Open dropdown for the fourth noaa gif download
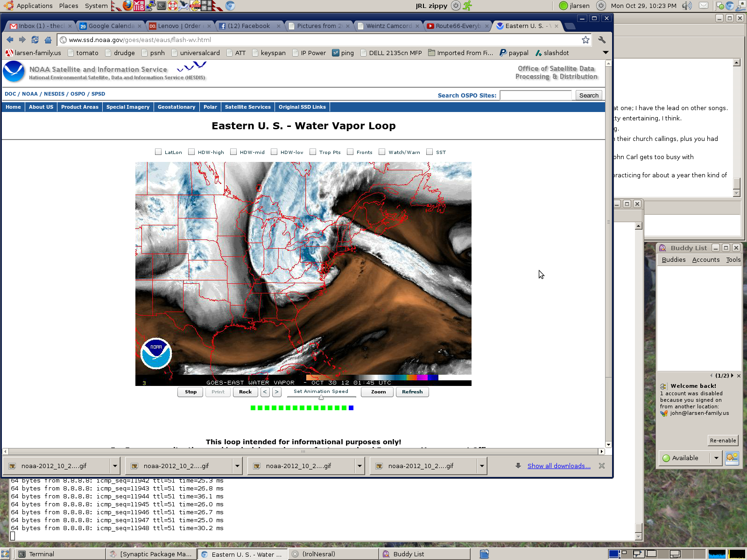This screenshot has height=560, width=747. pos(482,466)
